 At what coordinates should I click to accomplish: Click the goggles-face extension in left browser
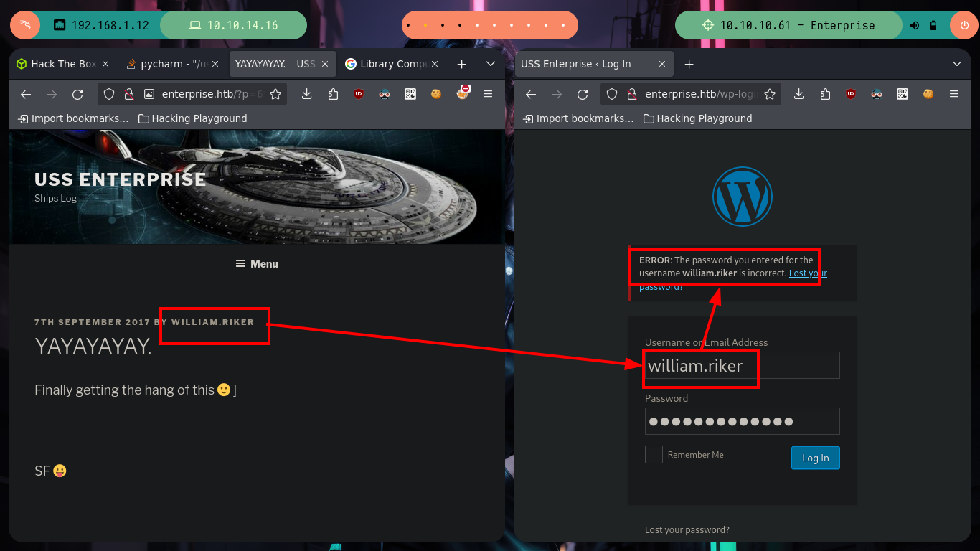[x=385, y=94]
